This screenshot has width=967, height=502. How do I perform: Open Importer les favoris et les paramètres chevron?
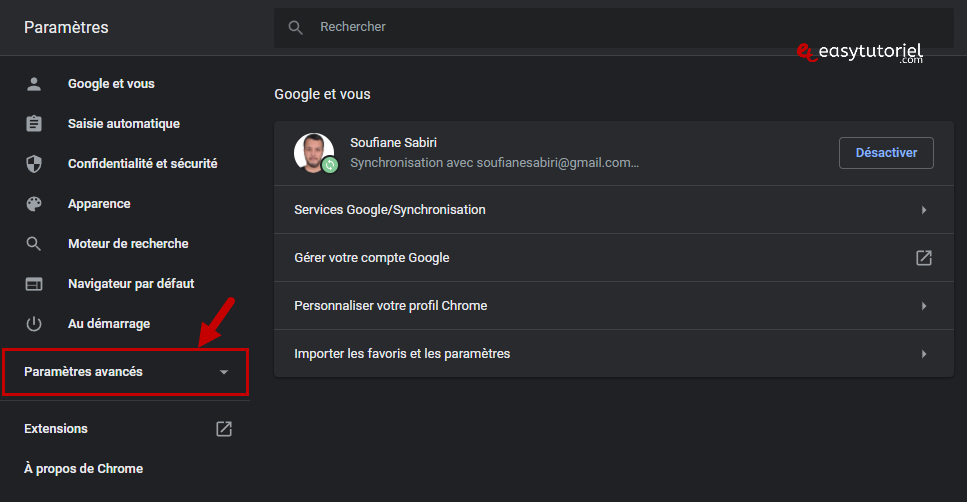[924, 354]
